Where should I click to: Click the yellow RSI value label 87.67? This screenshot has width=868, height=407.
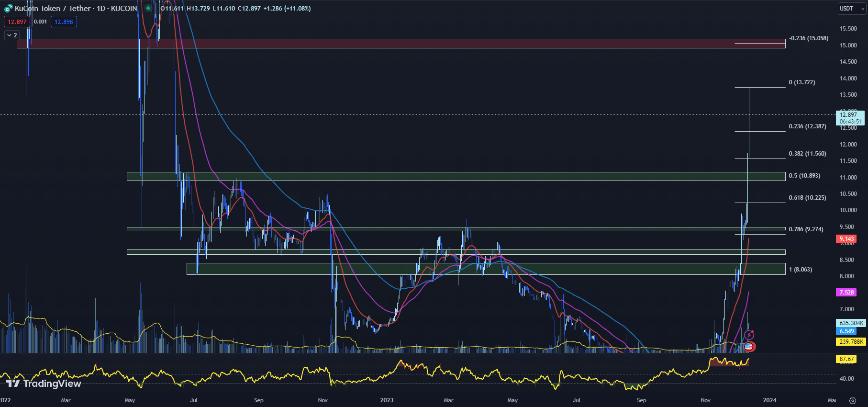tap(846, 359)
